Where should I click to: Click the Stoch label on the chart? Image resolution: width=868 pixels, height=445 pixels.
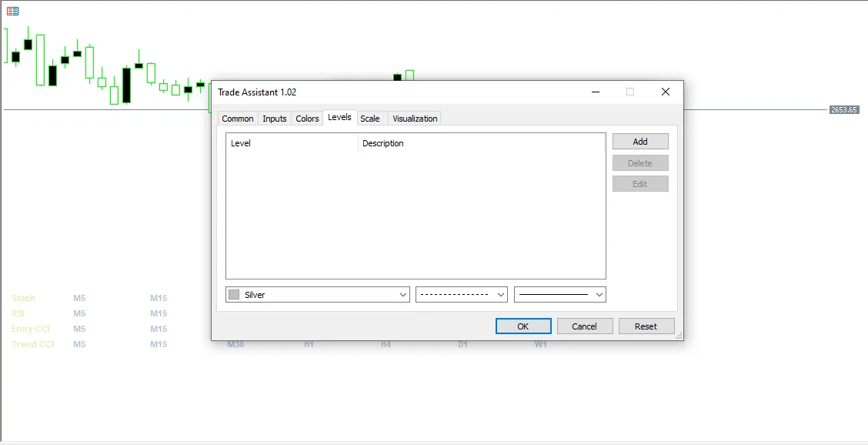[23, 298]
